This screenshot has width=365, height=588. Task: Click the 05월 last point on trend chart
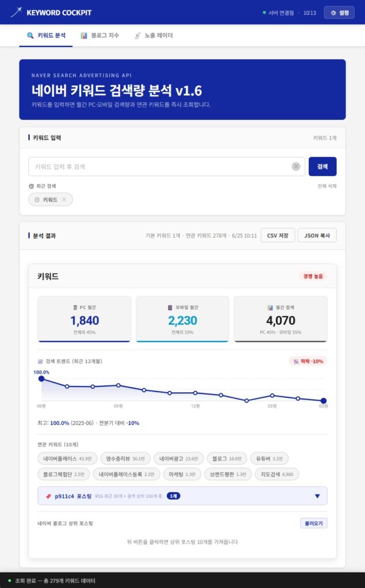pyautogui.click(x=323, y=401)
